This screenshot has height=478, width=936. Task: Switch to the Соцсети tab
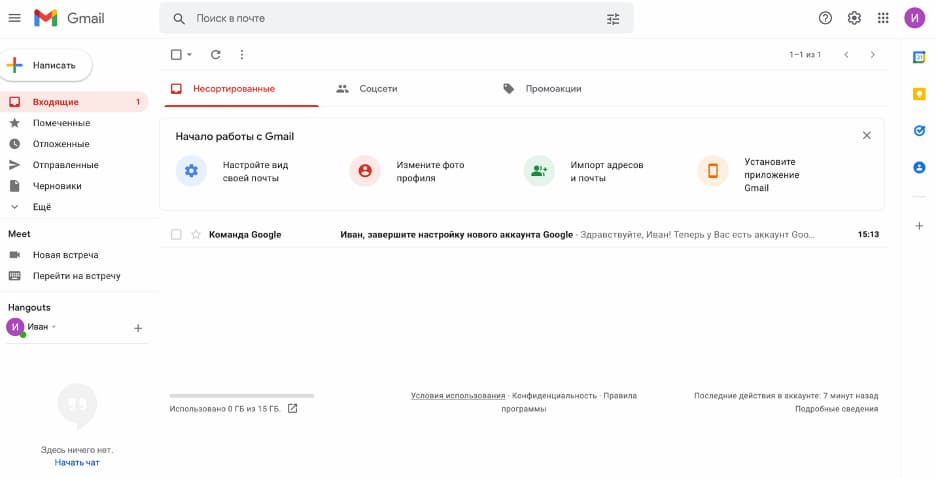[408, 89]
